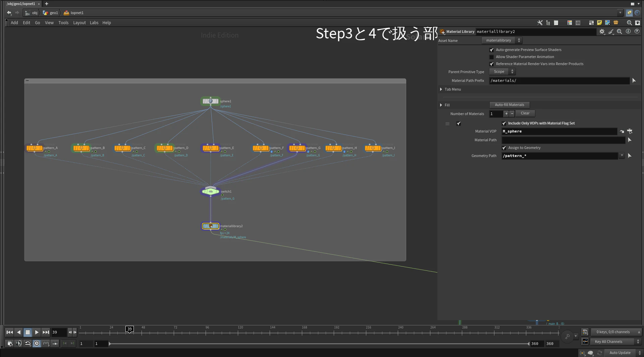This screenshot has width=644, height=357.
Task: Open the keyframe button dropdown arrow
Action: pos(576,336)
